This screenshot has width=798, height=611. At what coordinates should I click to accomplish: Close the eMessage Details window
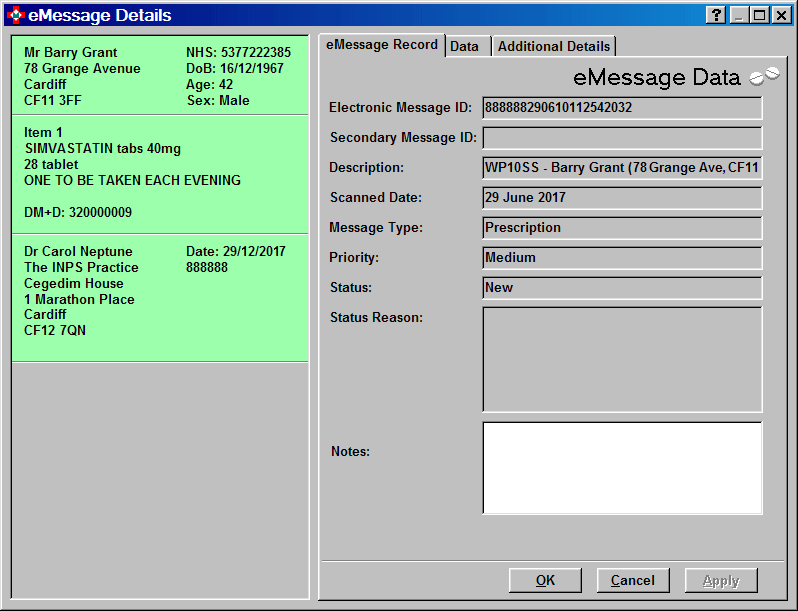coord(781,15)
